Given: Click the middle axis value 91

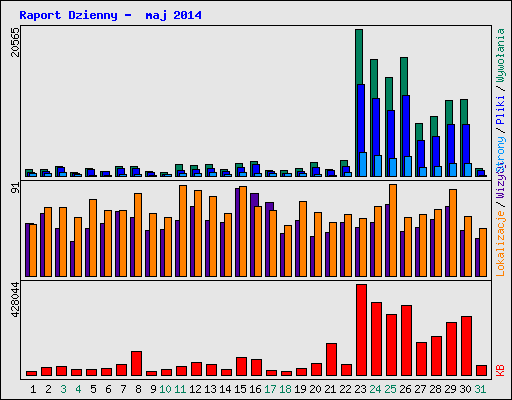Looking at the screenshot, I should click(x=16, y=188).
